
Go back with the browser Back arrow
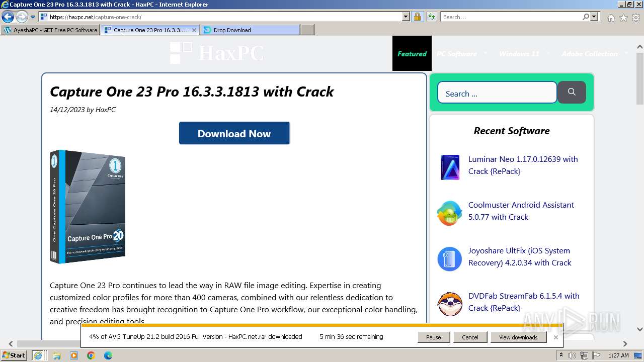pos(8,17)
